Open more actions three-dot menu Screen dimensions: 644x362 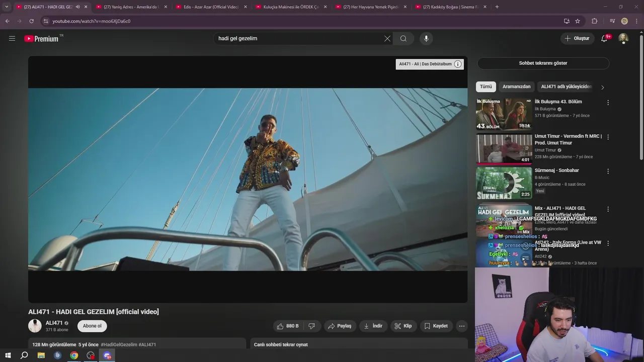(x=461, y=326)
